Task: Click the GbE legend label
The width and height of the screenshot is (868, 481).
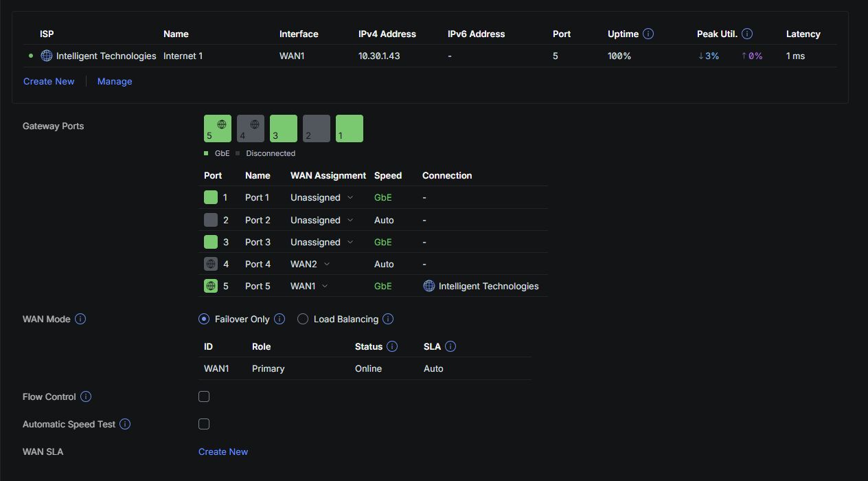Action: click(x=222, y=153)
